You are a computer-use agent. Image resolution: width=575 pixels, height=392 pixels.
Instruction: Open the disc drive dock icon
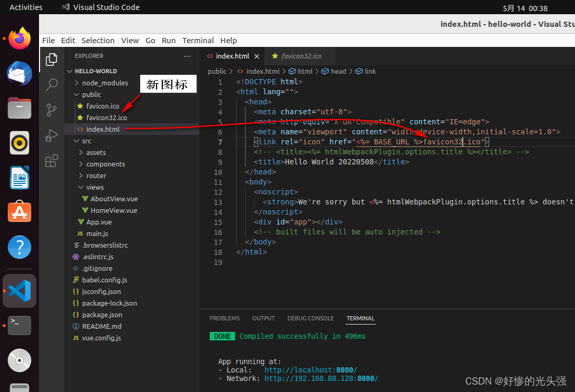coord(20,360)
